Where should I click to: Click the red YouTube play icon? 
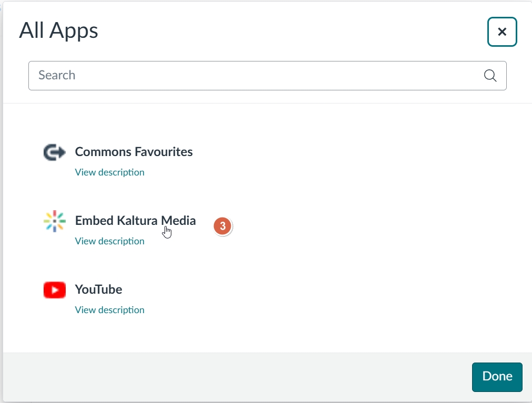pyautogui.click(x=54, y=290)
